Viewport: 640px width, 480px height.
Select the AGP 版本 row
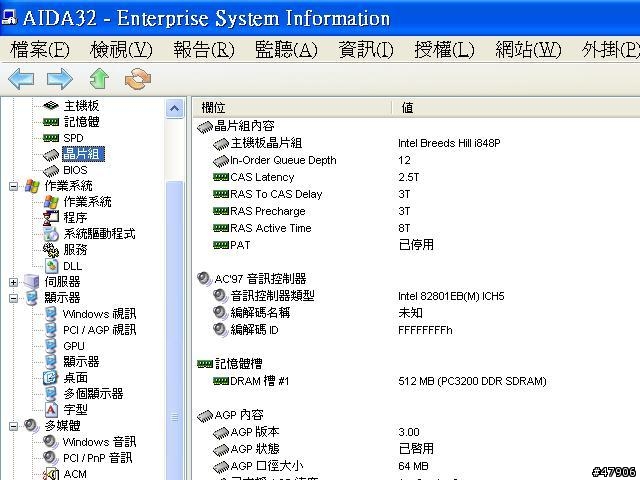point(416,432)
